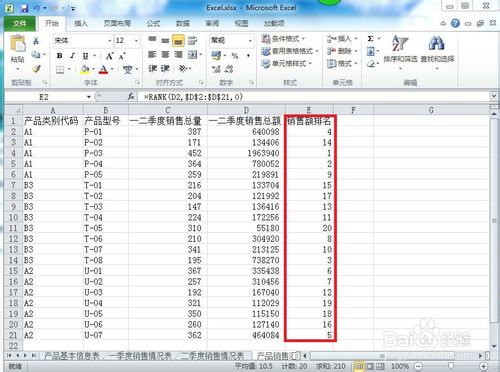Open Sort and Filter menu
This screenshot has width=500, height=372.
(400, 52)
